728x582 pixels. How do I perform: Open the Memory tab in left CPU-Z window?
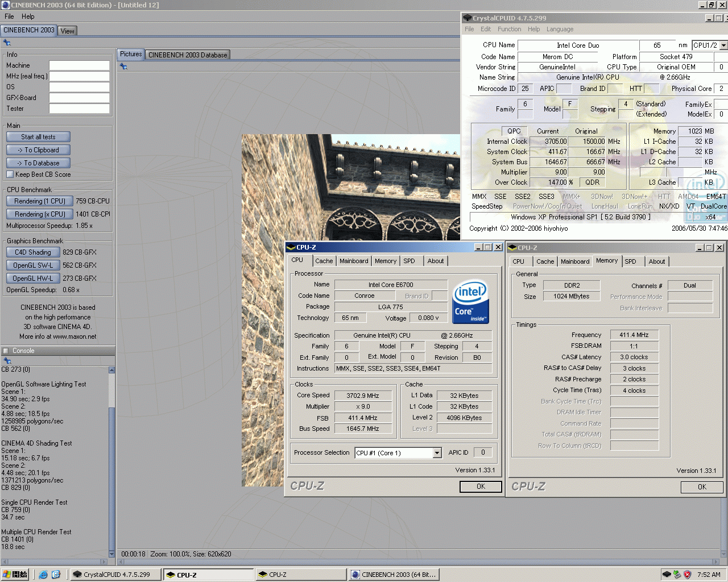386,261
